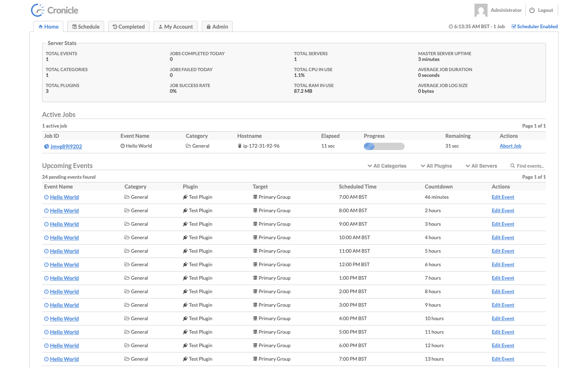
Task: Click Edit Event in the 2:00 PM BST row
Action: point(503,292)
